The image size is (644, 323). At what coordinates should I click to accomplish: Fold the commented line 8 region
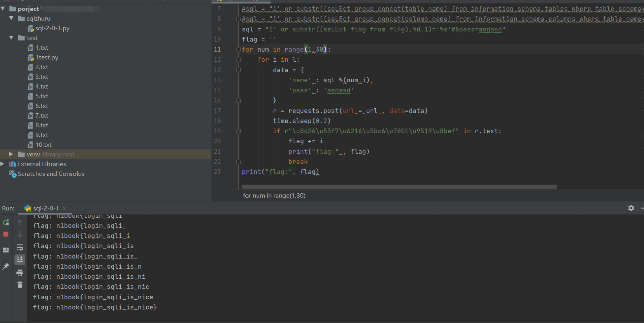(x=238, y=19)
